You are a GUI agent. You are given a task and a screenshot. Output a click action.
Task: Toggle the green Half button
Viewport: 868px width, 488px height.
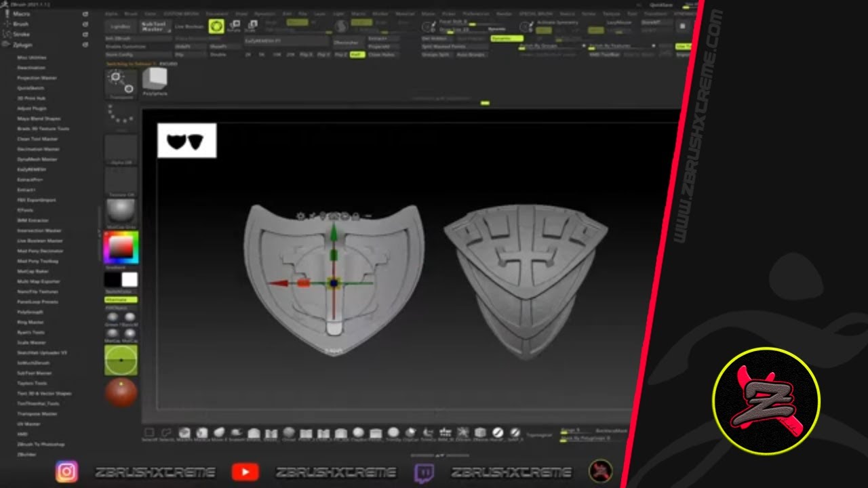coord(357,54)
